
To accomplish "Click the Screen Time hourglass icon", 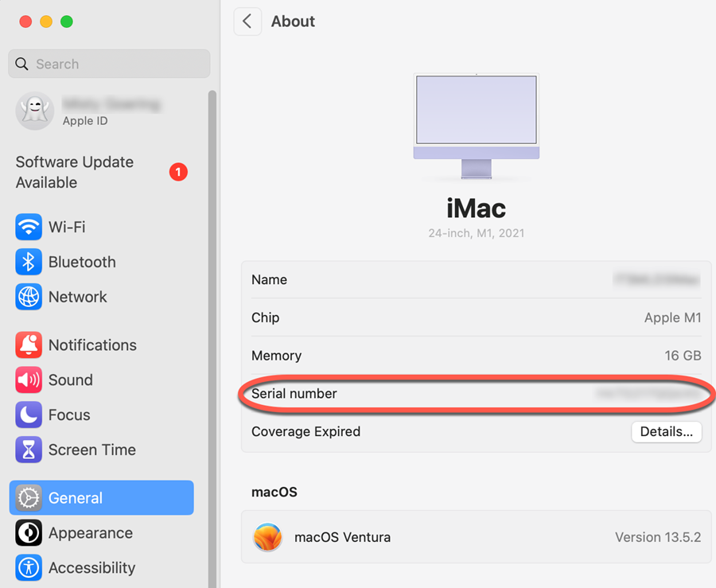I will (29, 450).
